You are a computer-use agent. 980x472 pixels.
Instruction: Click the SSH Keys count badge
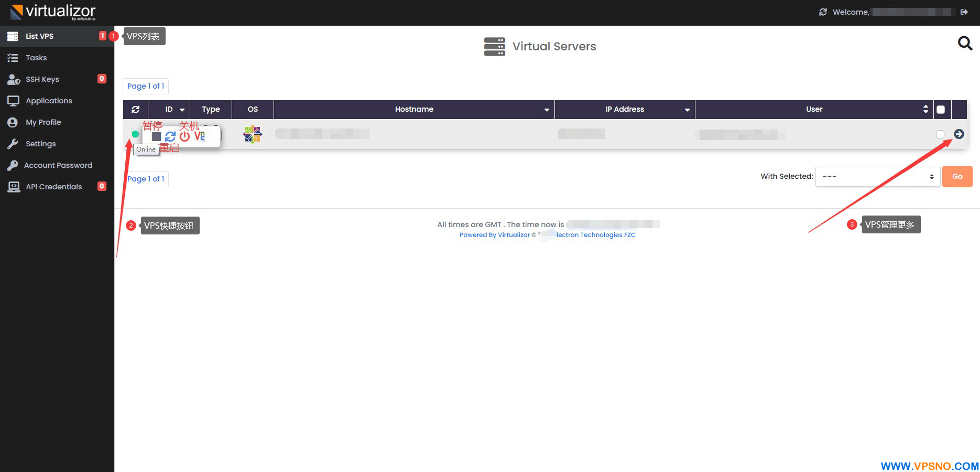pos(102,79)
